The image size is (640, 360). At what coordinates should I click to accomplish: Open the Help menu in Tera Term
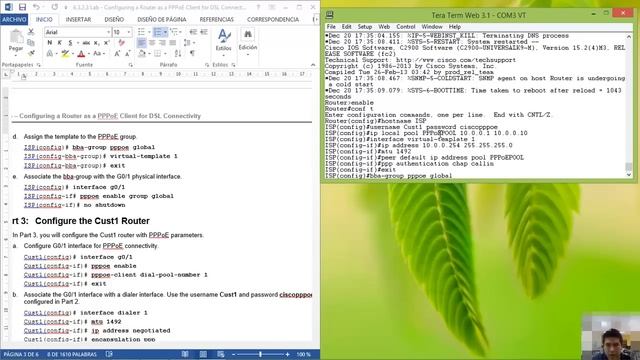point(455,27)
